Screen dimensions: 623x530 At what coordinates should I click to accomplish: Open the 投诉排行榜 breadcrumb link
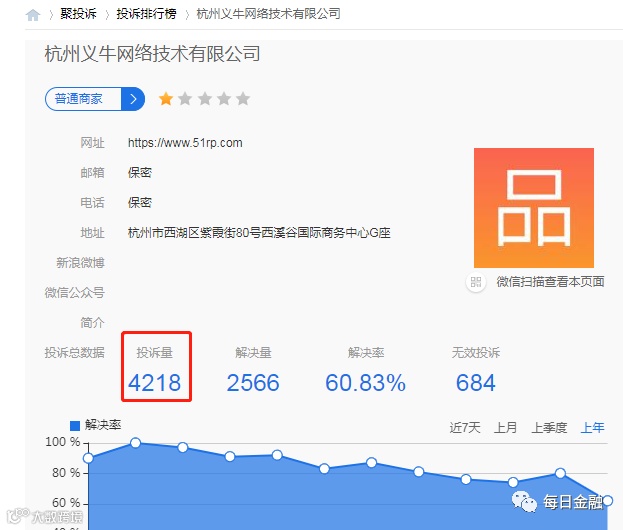point(146,14)
